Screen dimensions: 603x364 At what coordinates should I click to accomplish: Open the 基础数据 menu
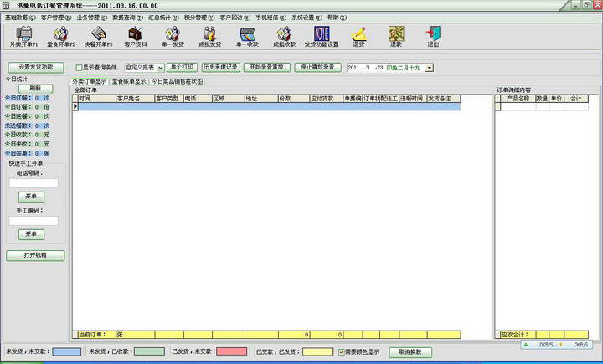pos(20,18)
